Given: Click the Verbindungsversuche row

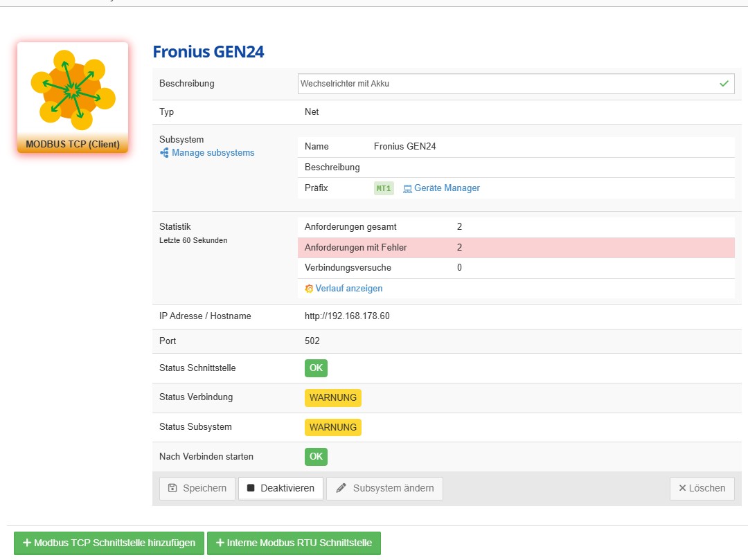Looking at the screenshot, I should pos(516,268).
